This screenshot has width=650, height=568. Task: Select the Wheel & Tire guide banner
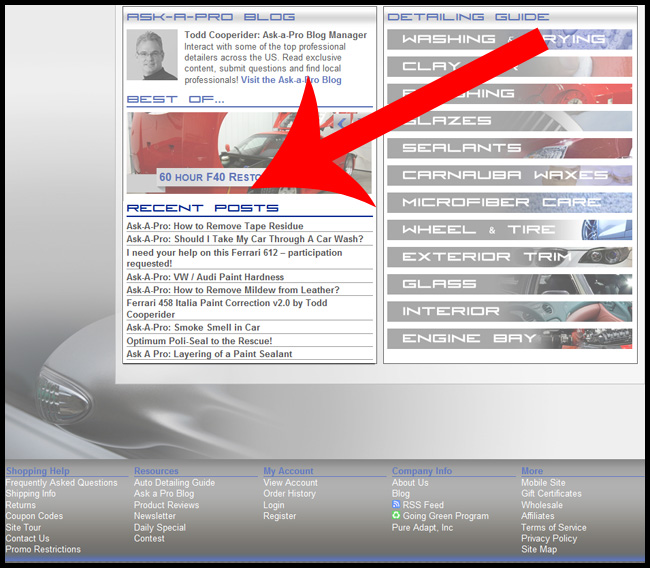coord(509,230)
